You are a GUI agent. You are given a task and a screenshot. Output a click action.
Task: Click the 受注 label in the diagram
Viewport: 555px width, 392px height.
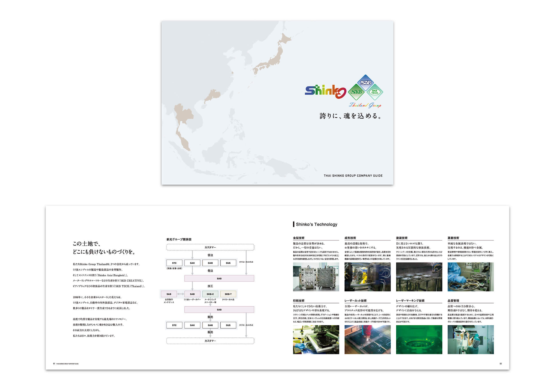210,255
